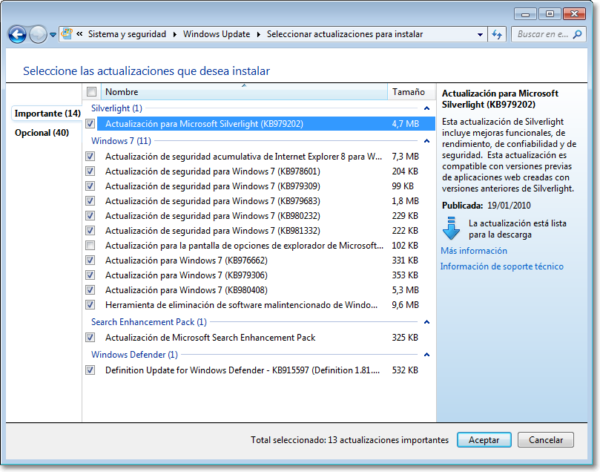Uncheck KB979306 update checkbox

coord(90,275)
